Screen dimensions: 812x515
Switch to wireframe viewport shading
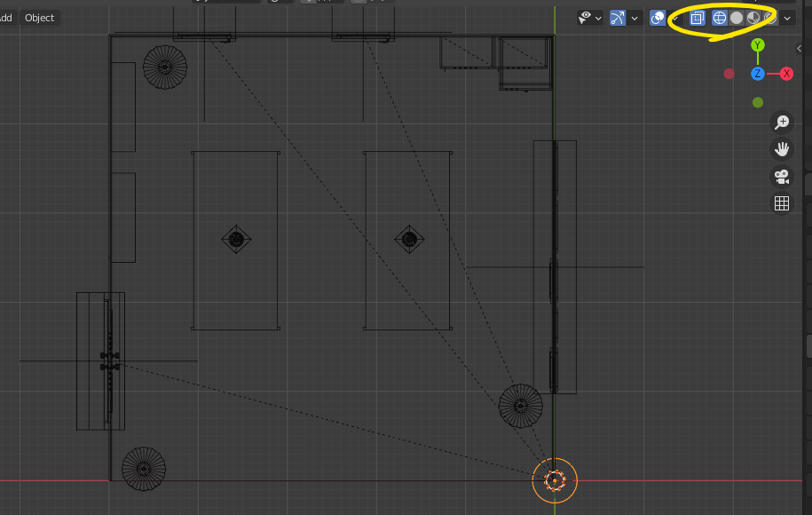[x=720, y=18]
